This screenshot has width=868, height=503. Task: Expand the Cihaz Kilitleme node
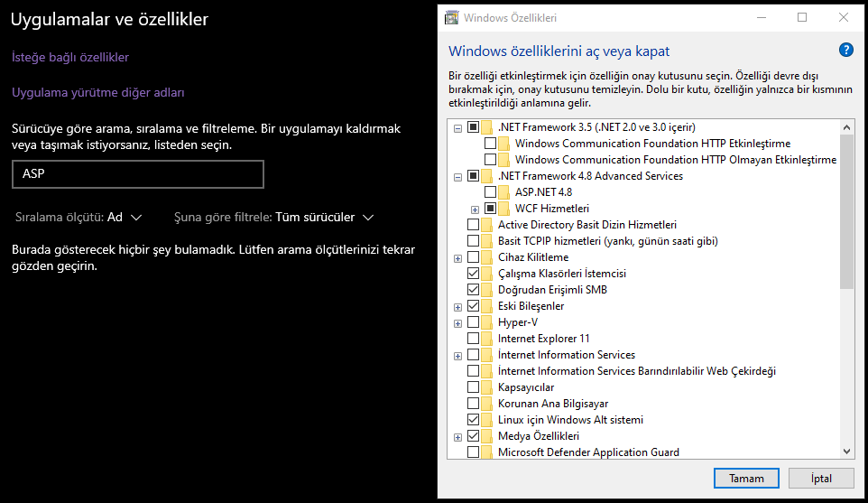click(x=457, y=258)
